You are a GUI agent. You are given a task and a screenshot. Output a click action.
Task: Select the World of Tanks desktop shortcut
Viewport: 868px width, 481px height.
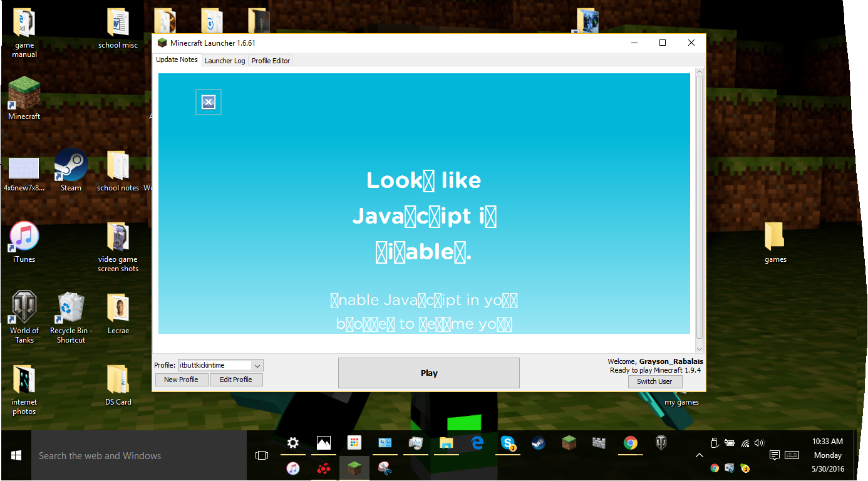pyautogui.click(x=24, y=318)
